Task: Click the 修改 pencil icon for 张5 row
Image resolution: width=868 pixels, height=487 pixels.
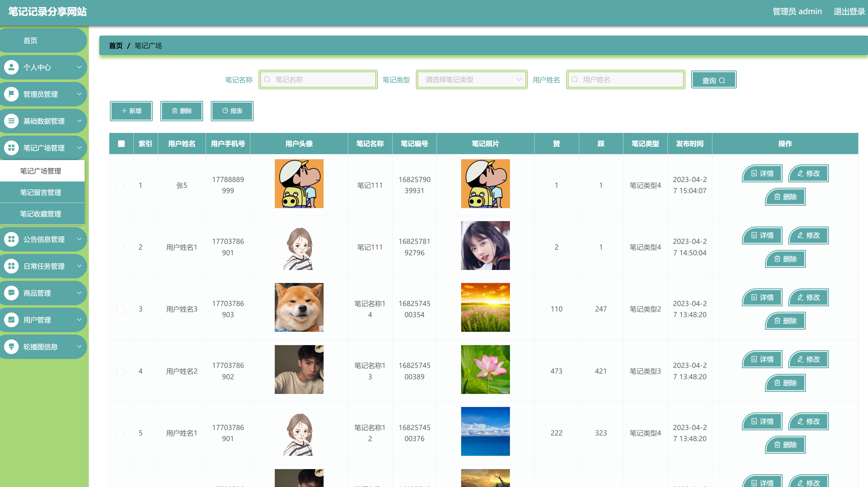Action: tap(801, 174)
